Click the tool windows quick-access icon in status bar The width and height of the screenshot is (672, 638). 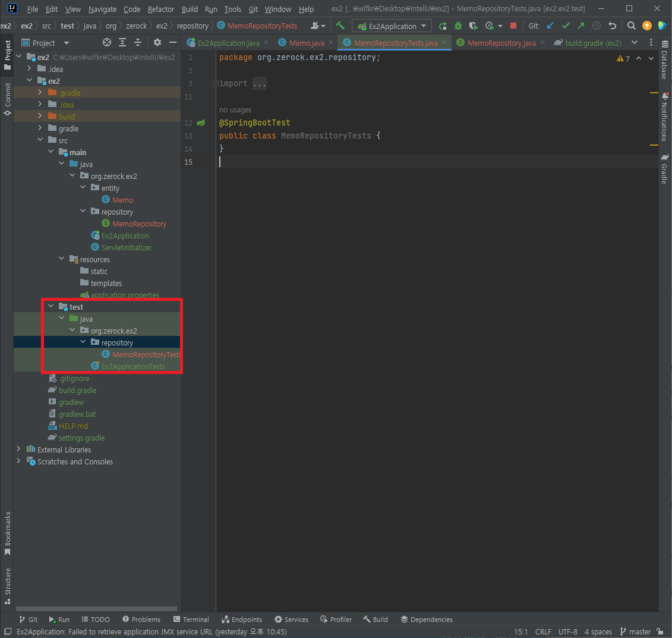[x=7, y=631]
